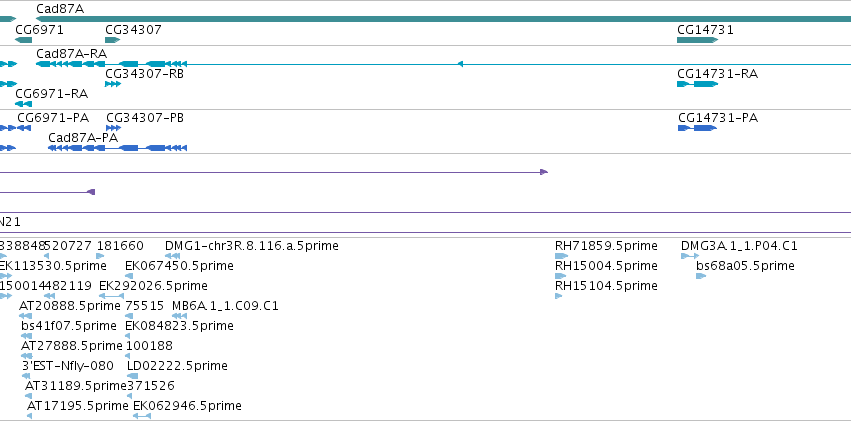Click the CG6971-RA transcript glyph

(x=23, y=104)
